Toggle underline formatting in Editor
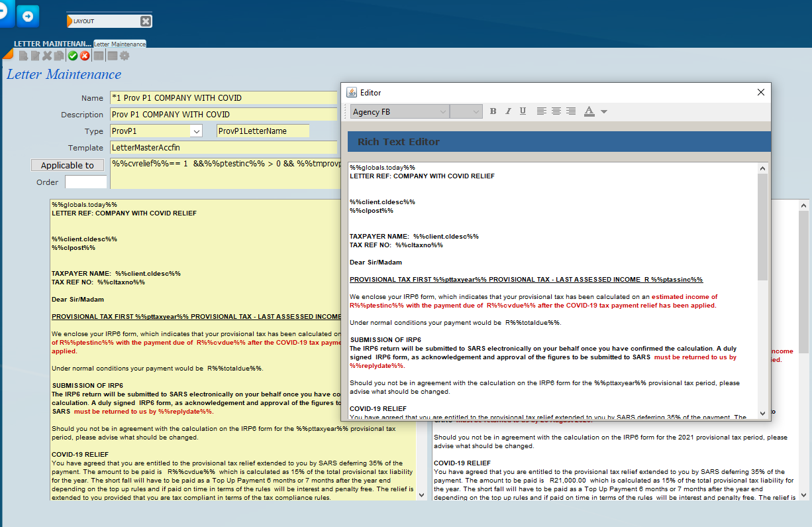Viewport: 812px width, 527px height. pyautogui.click(x=523, y=111)
